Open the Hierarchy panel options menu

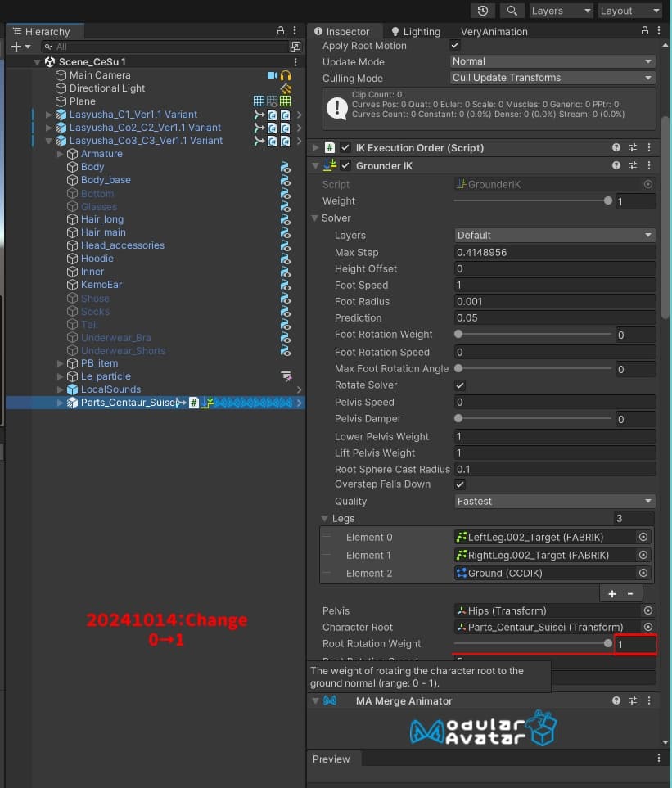(295, 31)
